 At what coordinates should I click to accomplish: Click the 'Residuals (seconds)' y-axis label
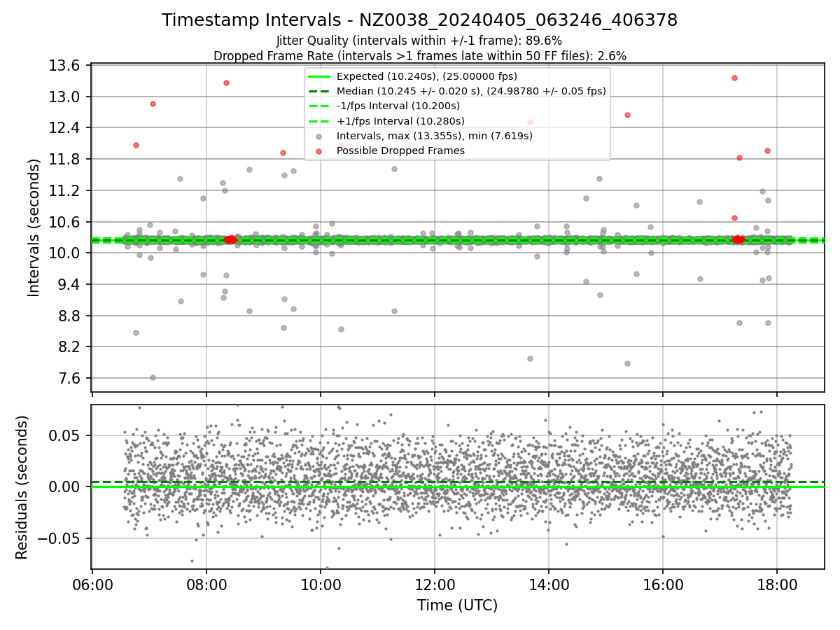pyautogui.click(x=22, y=487)
